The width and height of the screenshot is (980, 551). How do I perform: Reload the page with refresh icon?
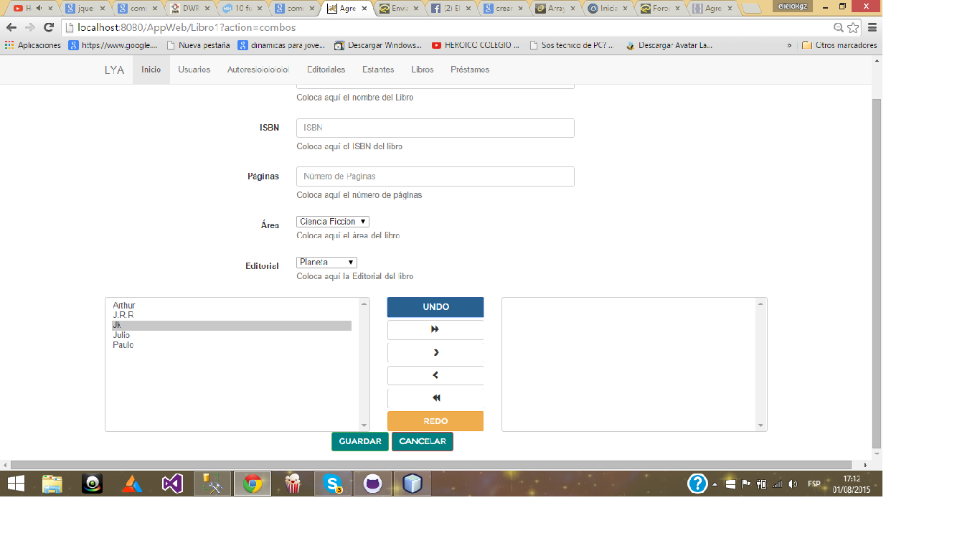click(49, 27)
